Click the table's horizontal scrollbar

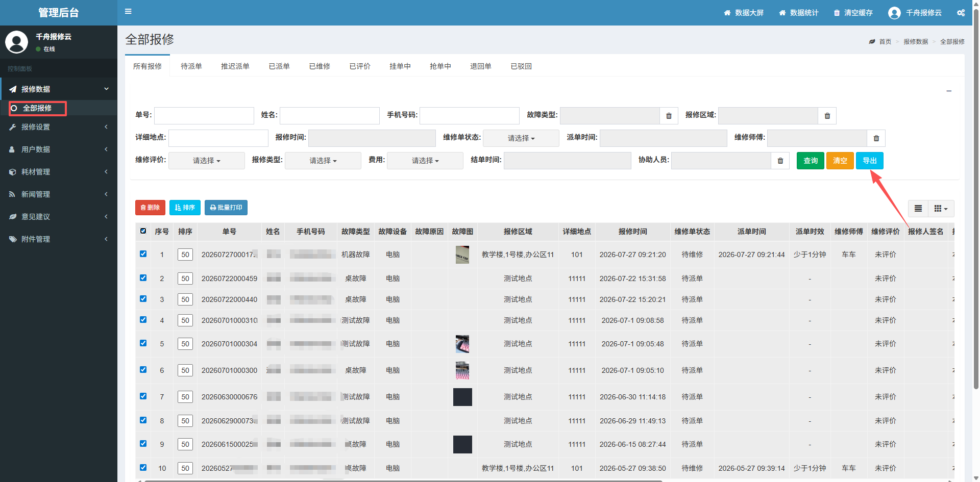tap(403, 480)
